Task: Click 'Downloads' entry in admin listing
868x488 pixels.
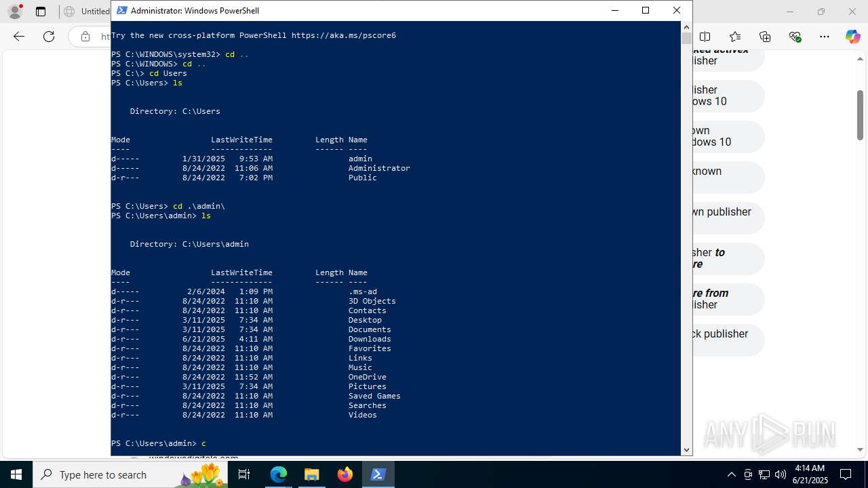Action: (x=370, y=339)
